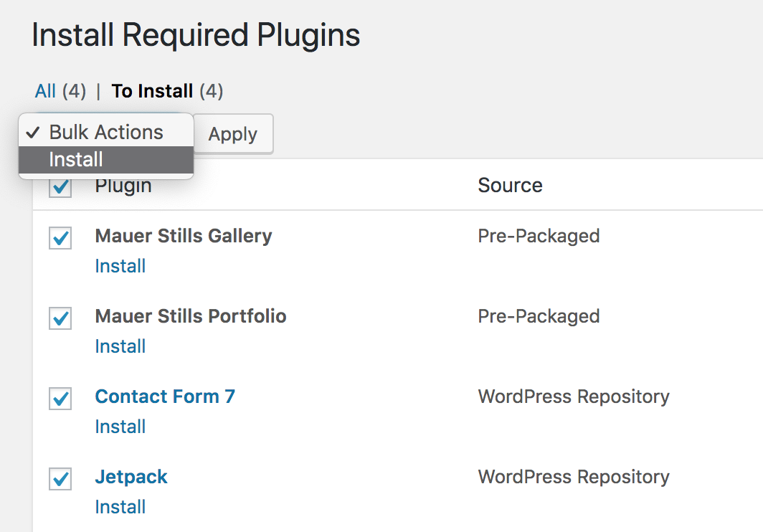Uncheck the Contact Form 7 checkbox

(x=60, y=399)
